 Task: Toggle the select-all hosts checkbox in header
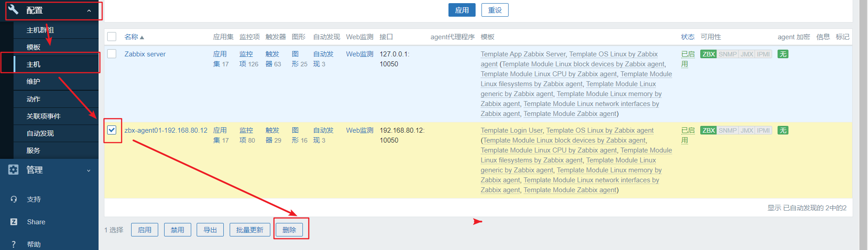(112, 37)
